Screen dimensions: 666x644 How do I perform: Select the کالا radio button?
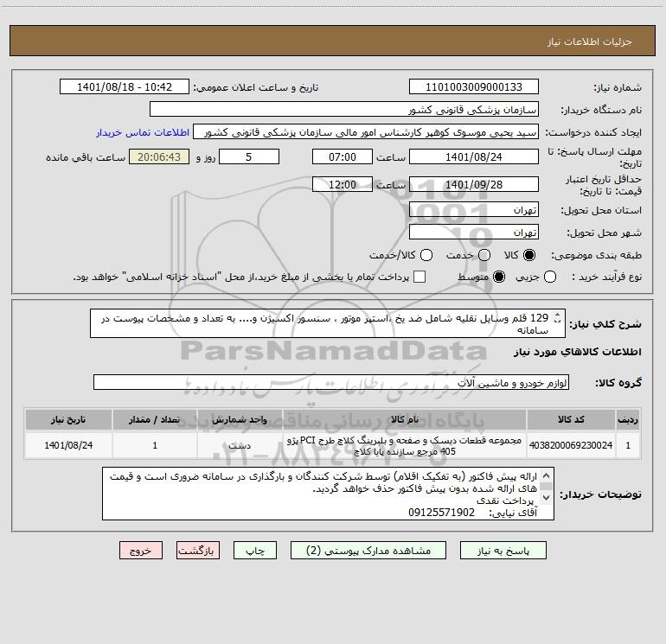tap(529, 255)
